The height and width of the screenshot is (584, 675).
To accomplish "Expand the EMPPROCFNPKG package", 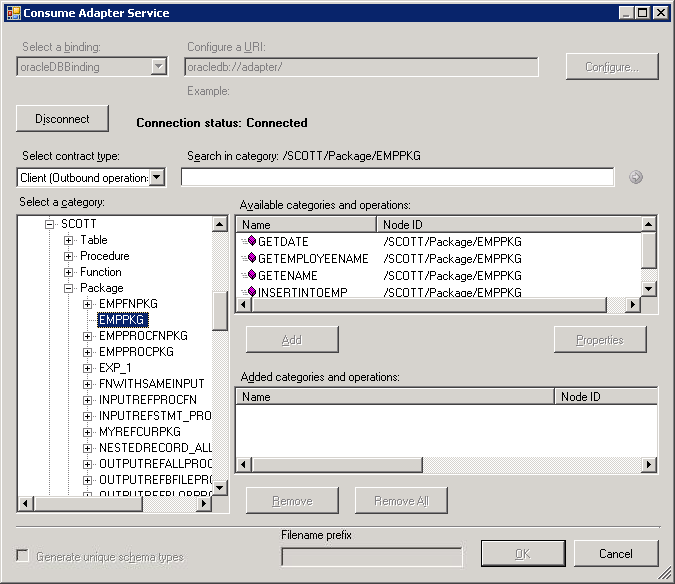I will pos(87,336).
